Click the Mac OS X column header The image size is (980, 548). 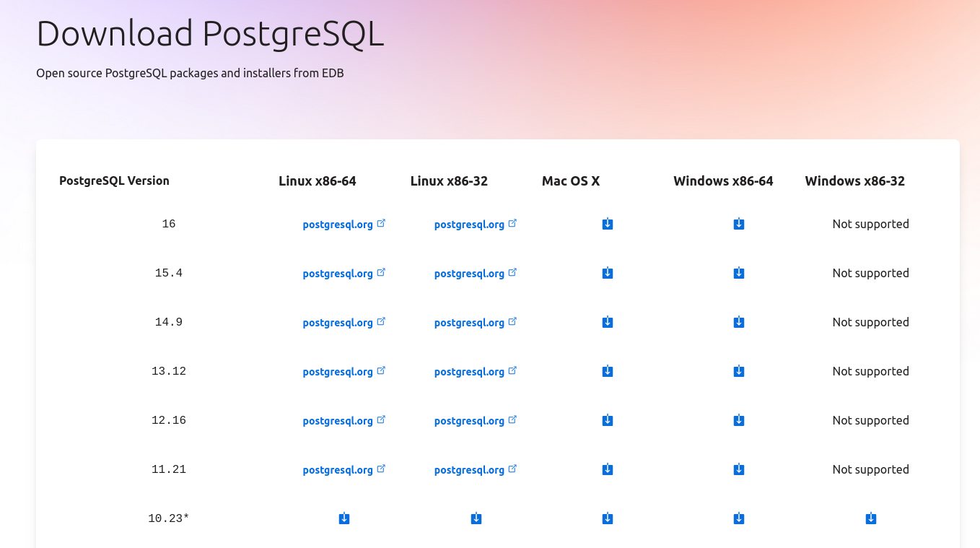pos(571,181)
